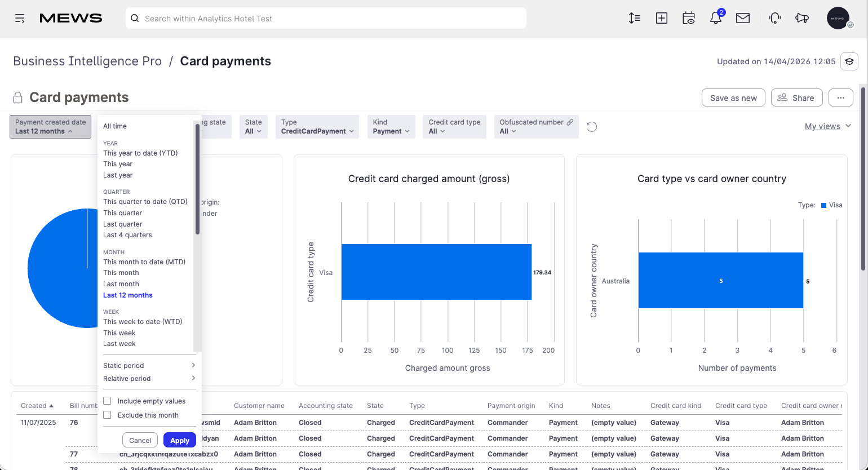868x470 pixels.
Task: Open the Credit card type filter
Action: (454, 127)
